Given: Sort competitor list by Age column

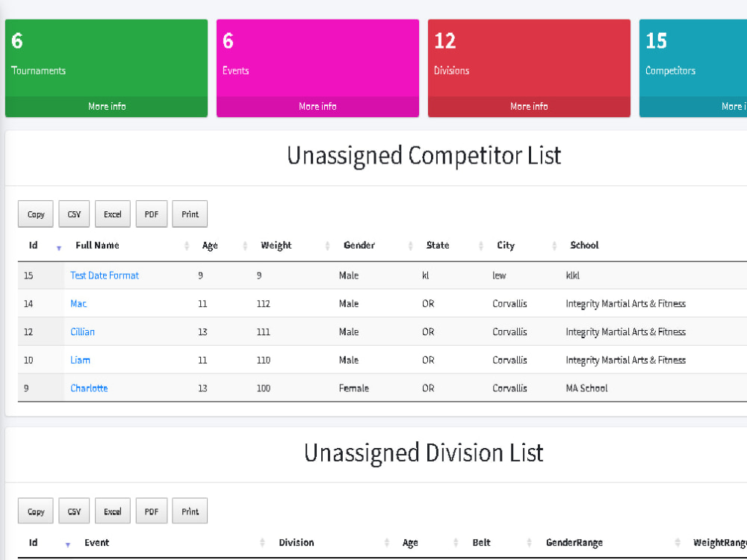Looking at the screenshot, I should tap(222, 245).
